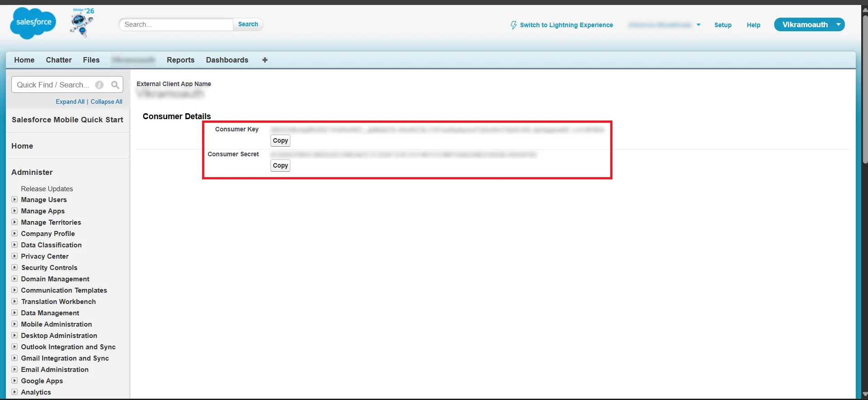868x400 pixels.
Task: Click Collapse All in sidebar
Action: [x=106, y=101]
